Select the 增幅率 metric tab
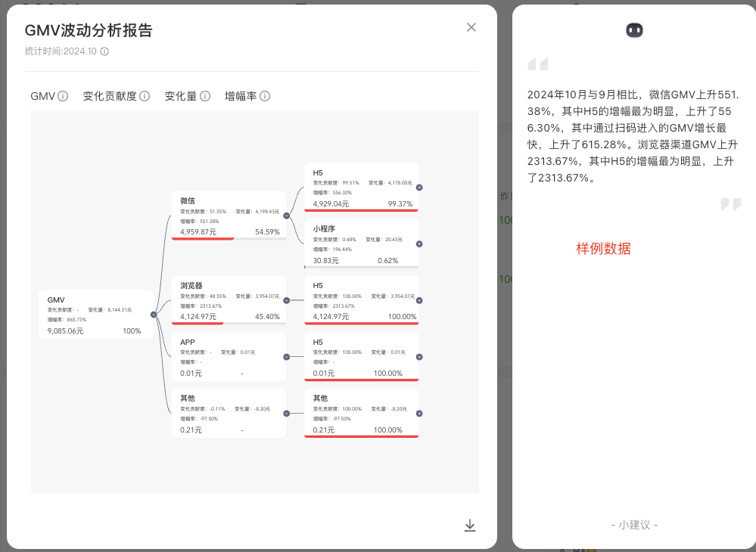The width and height of the screenshot is (756, 552). [241, 96]
